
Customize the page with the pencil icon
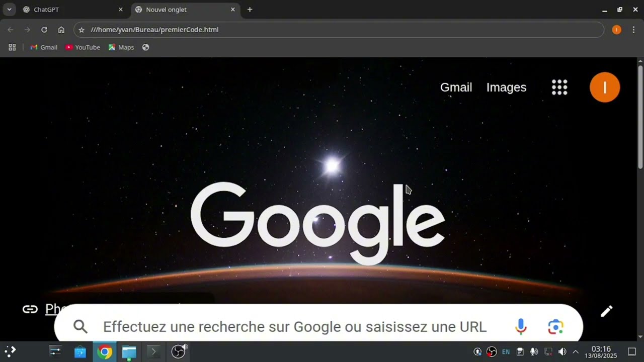pos(607,311)
